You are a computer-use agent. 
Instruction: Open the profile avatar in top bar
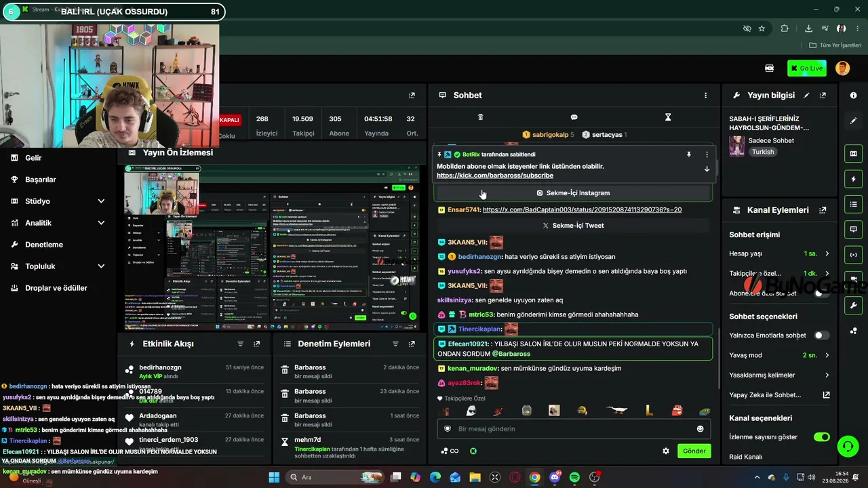tap(842, 68)
